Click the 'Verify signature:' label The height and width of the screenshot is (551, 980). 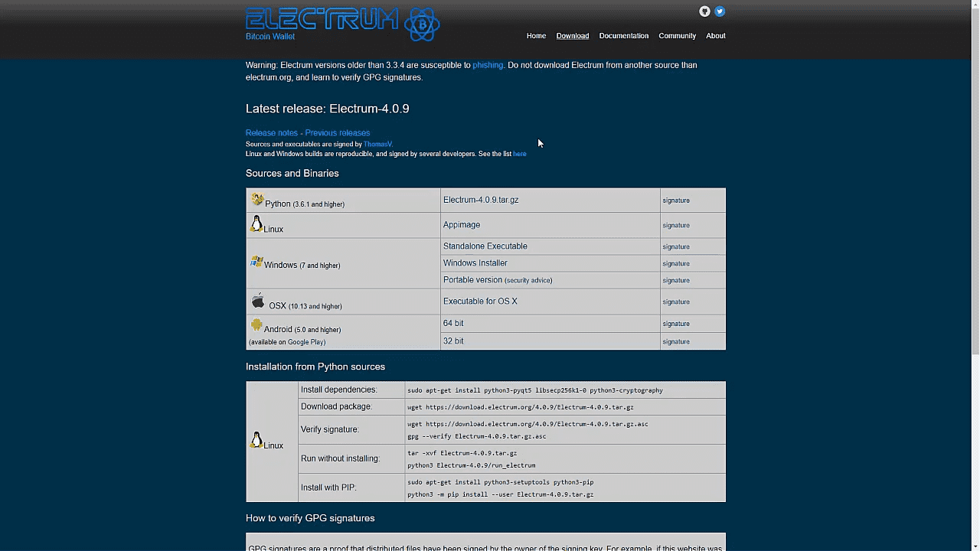click(330, 429)
